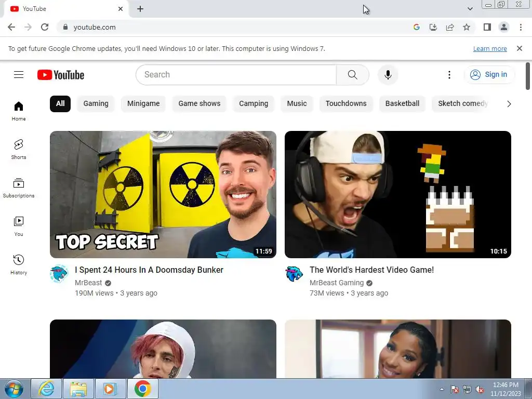532x399 pixels.
Task: Open the pink-haired person video thumbnail
Action: point(163,349)
